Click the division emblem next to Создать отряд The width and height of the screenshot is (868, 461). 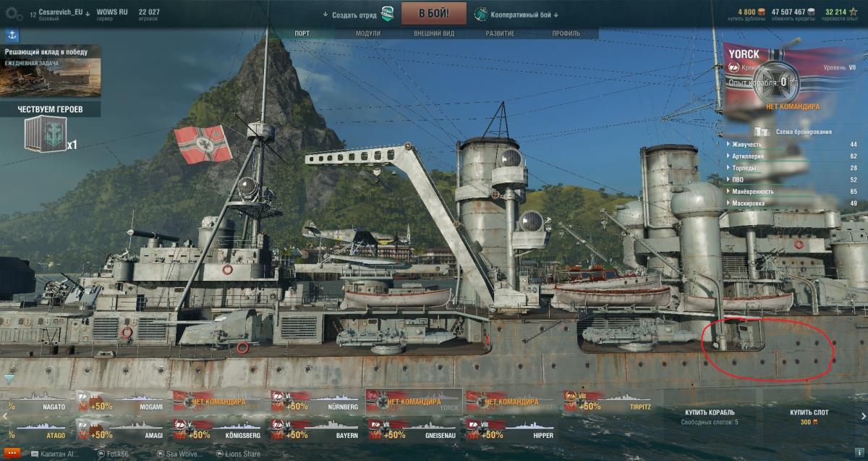[x=388, y=13]
